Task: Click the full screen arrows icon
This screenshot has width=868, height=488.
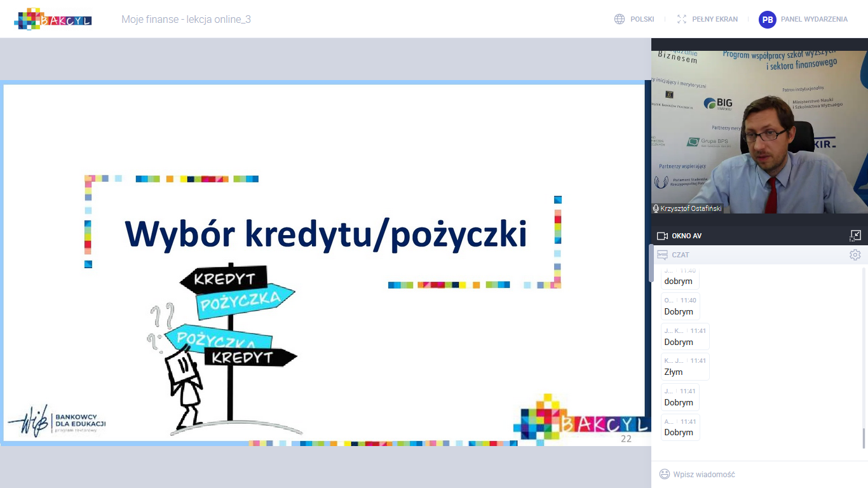Action: [x=682, y=19]
